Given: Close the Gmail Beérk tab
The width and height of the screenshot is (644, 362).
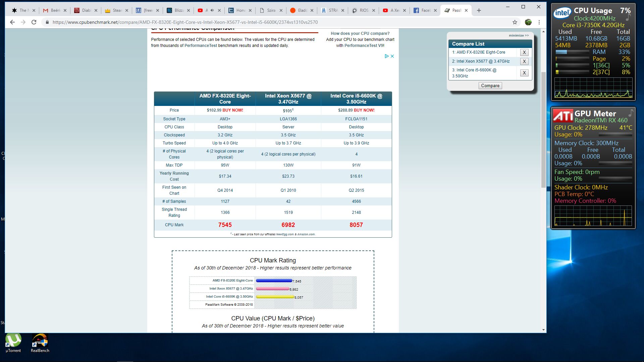Looking at the screenshot, I should pyautogui.click(x=65, y=10).
